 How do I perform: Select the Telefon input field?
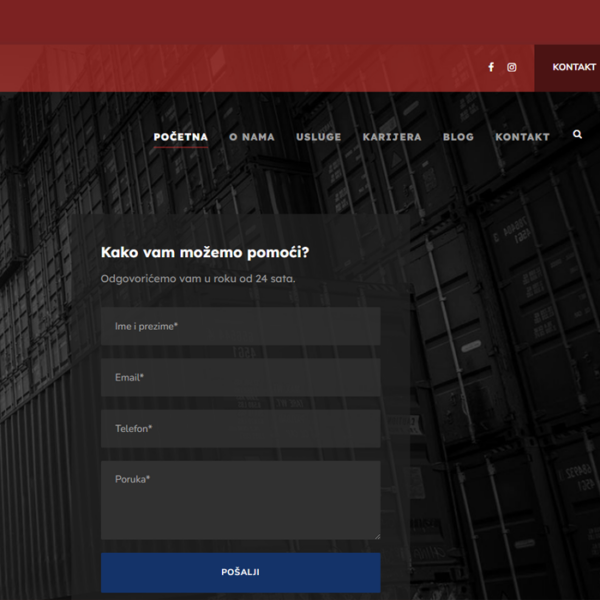pyautogui.click(x=240, y=429)
